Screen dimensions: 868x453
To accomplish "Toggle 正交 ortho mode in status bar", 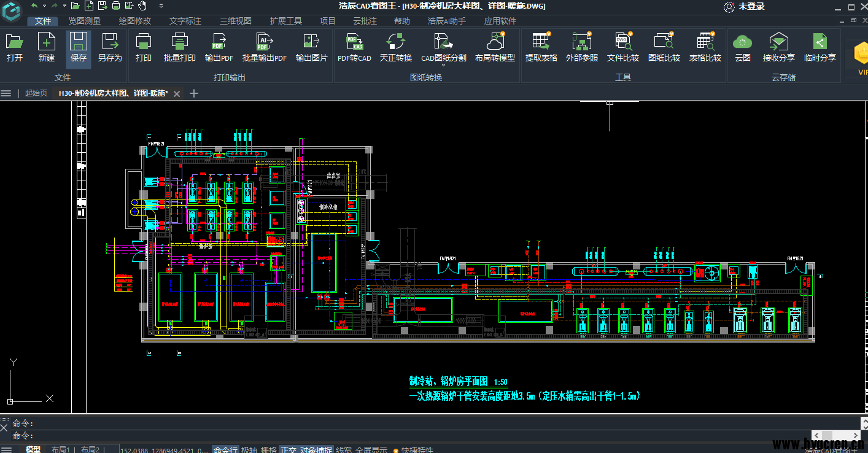I will 288,449.
